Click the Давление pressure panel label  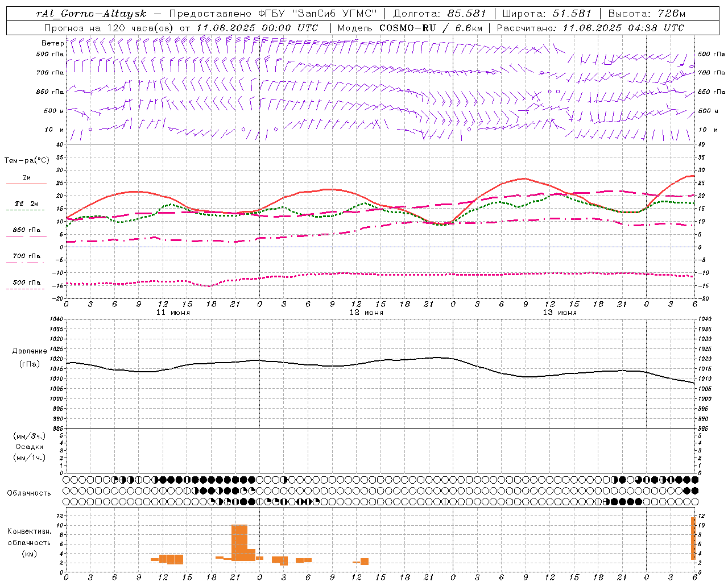(x=30, y=351)
